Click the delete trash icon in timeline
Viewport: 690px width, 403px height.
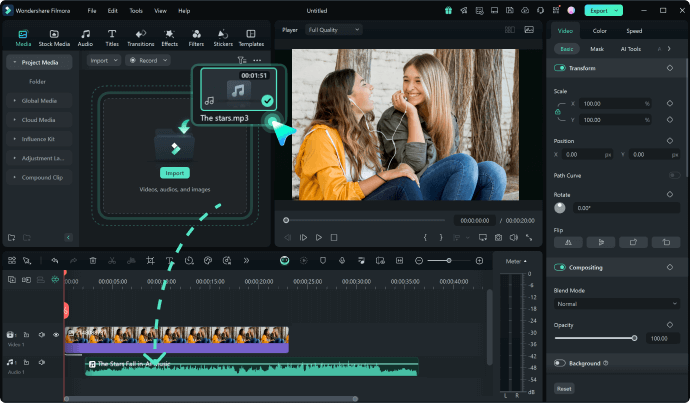[93, 260]
